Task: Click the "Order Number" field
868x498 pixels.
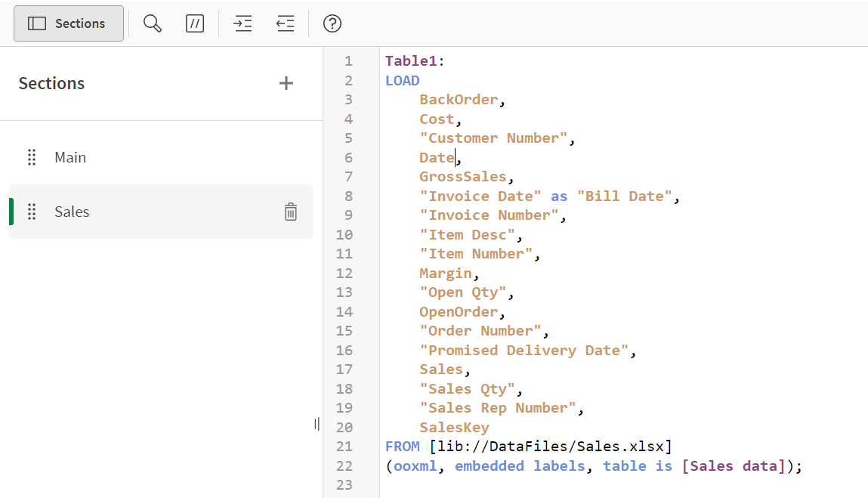Action: [480, 331]
